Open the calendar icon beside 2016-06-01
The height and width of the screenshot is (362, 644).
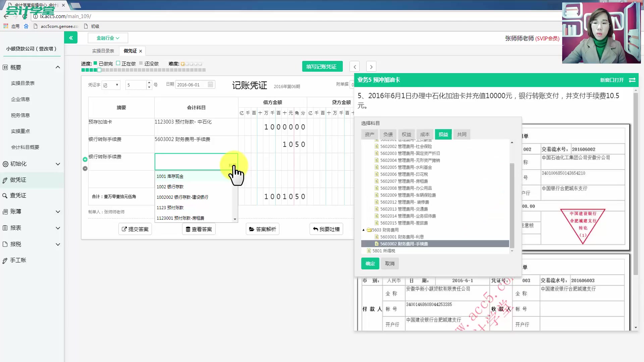(x=210, y=84)
